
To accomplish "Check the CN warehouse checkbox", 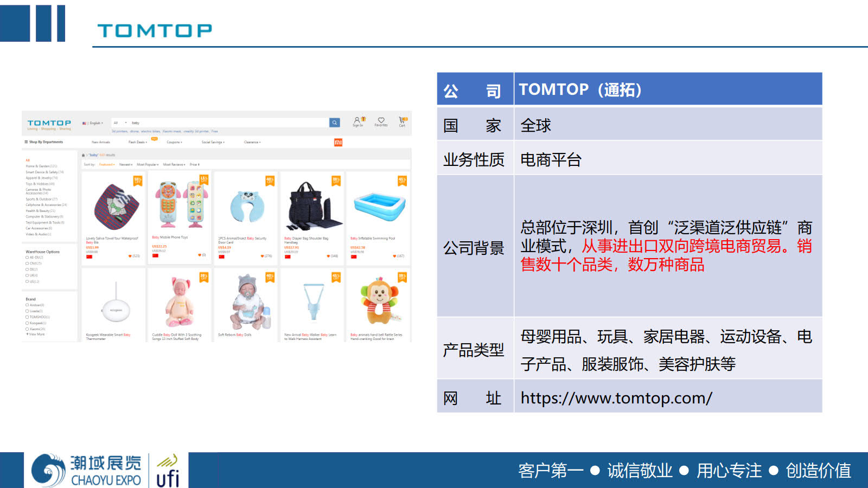I will [x=27, y=264].
